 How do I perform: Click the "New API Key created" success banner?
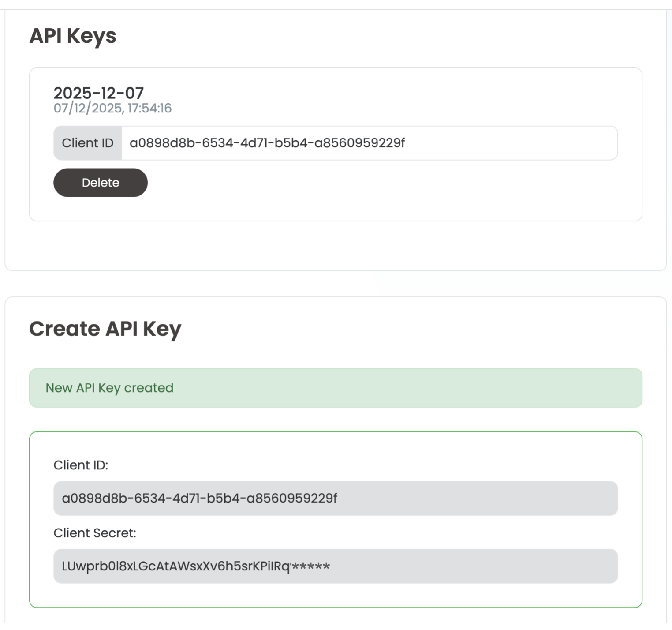(335, 388)
